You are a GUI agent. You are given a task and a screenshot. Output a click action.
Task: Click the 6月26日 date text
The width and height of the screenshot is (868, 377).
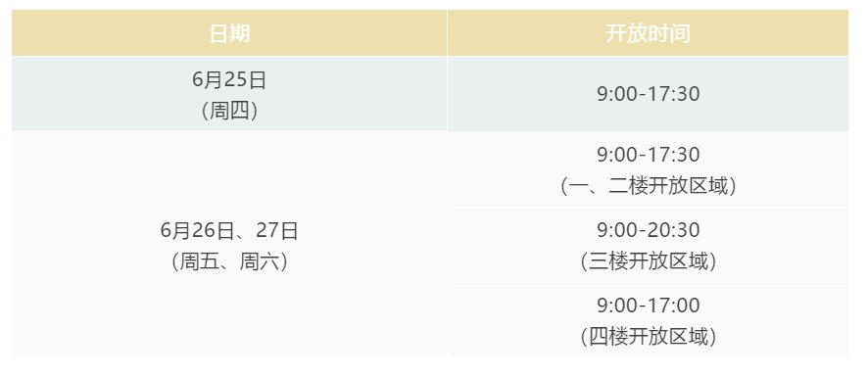pyautogui.click(x=197, y=230)
